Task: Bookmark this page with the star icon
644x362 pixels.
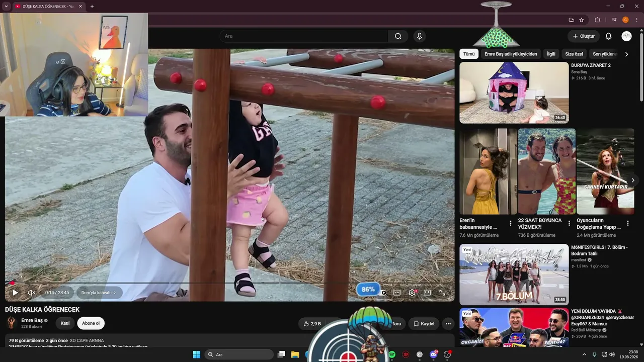Action: pos(582,20)
